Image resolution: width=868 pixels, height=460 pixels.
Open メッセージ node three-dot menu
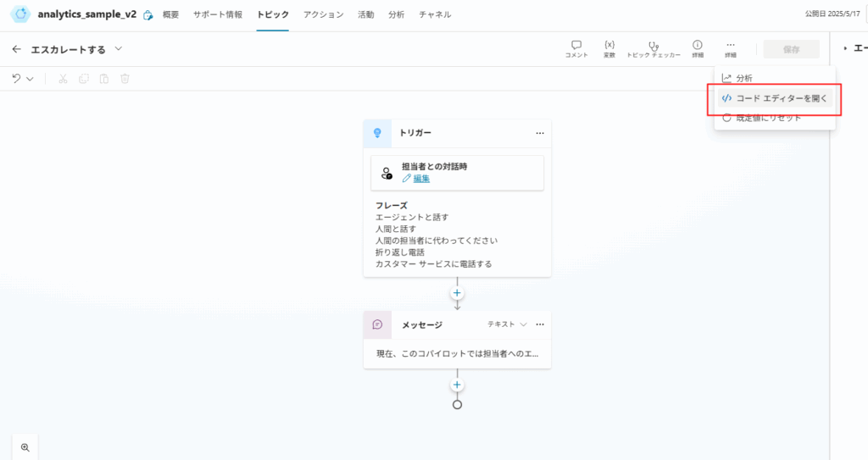[540, 324]
